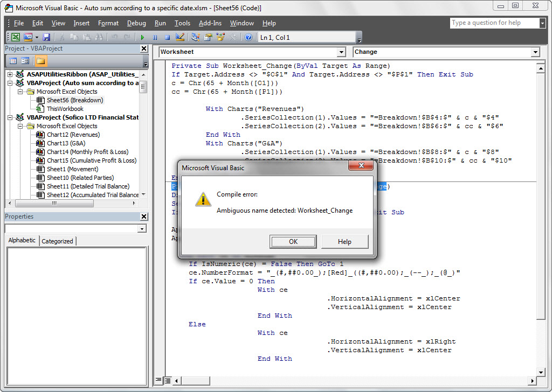This screenshot has width=552, height=392.
Task: Open the Edit menu
Action: point(37,23)
